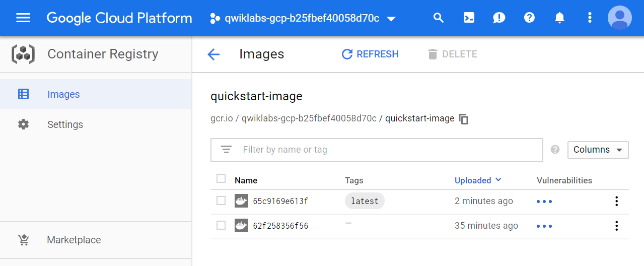The height and width of the screenshot is (266, 644).
Task: Select the 65c9169e613f image checkbox
Action: 221,201
